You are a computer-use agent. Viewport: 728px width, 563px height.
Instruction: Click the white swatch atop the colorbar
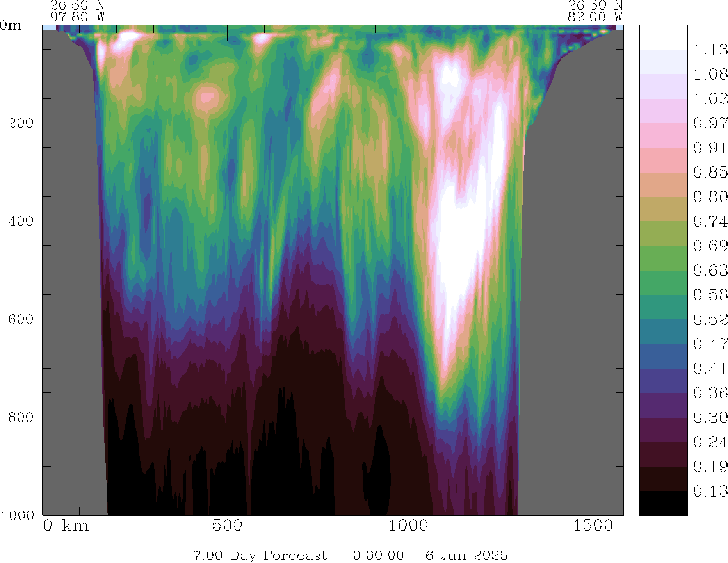point(663,37)
